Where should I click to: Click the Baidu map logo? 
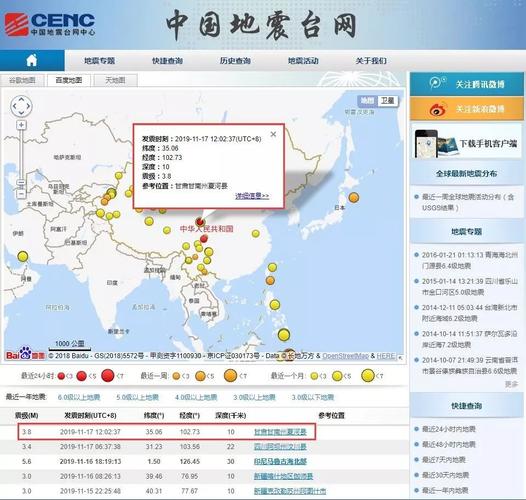pyautogui.click(x=25, y=353)
